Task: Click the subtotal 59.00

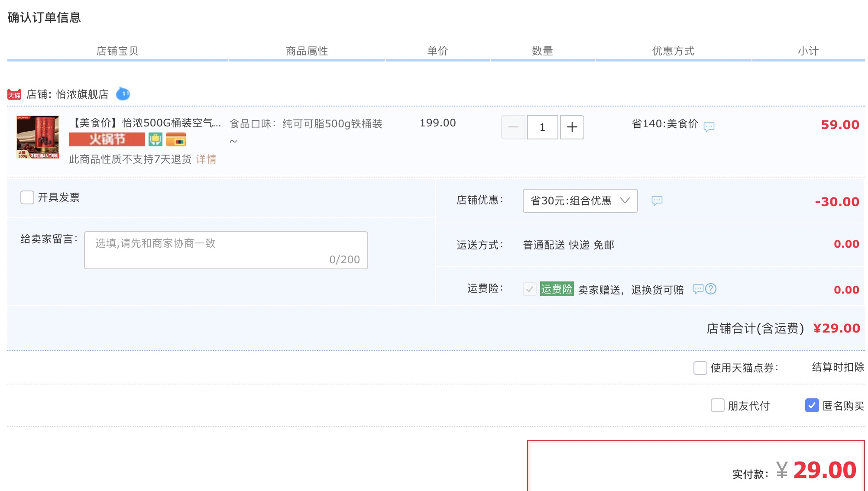Action: click(x=840, y=125)
